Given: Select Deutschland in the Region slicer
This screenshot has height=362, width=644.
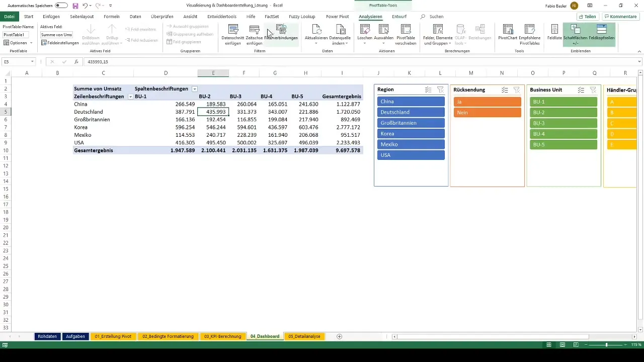Looking at the screenshot, I should pyautogui.click(x=411, y=112).
